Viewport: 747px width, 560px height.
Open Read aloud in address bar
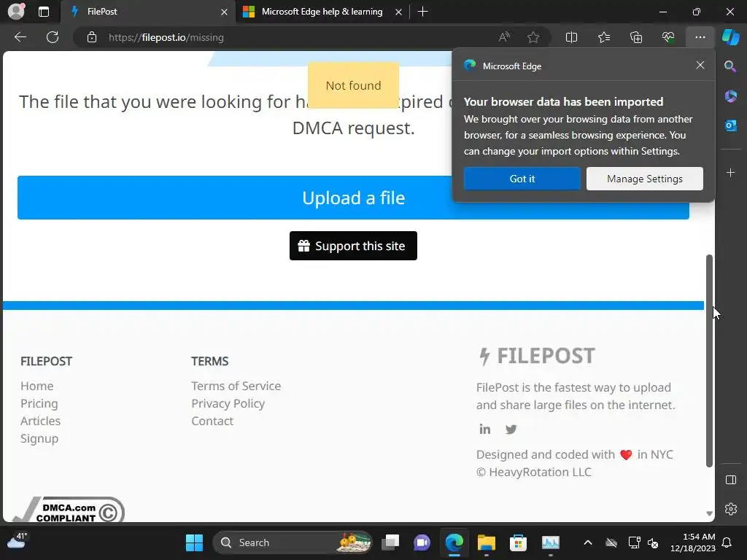(x=504, y=37)
